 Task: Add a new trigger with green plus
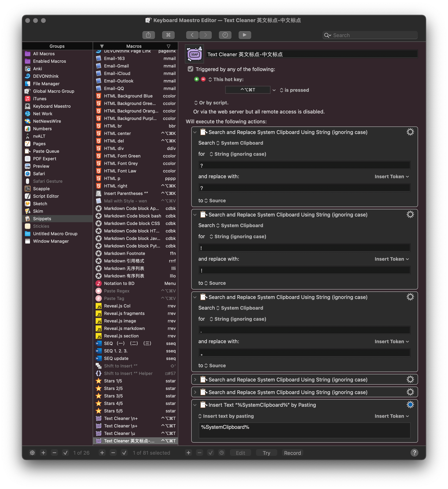click(x=196, y=79)
